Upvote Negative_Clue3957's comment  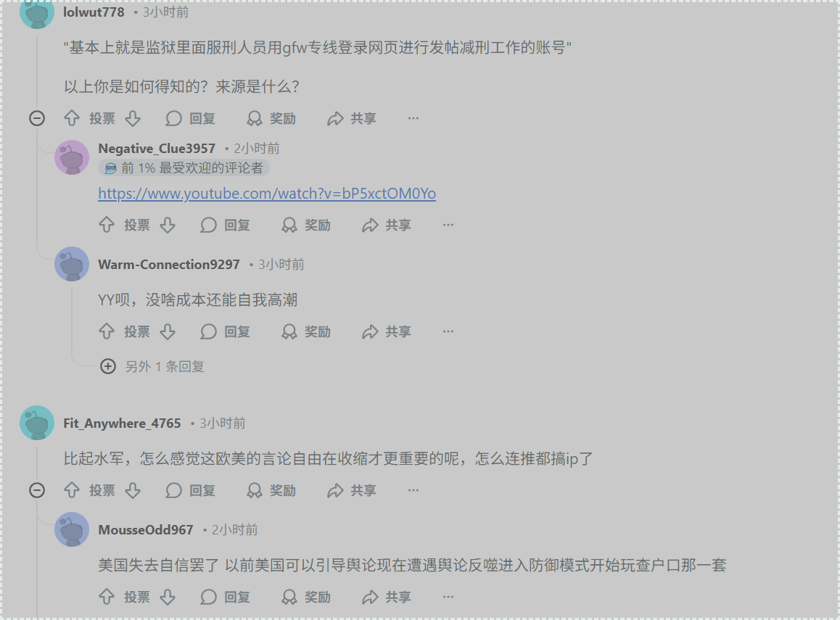[x=107, y=225]
